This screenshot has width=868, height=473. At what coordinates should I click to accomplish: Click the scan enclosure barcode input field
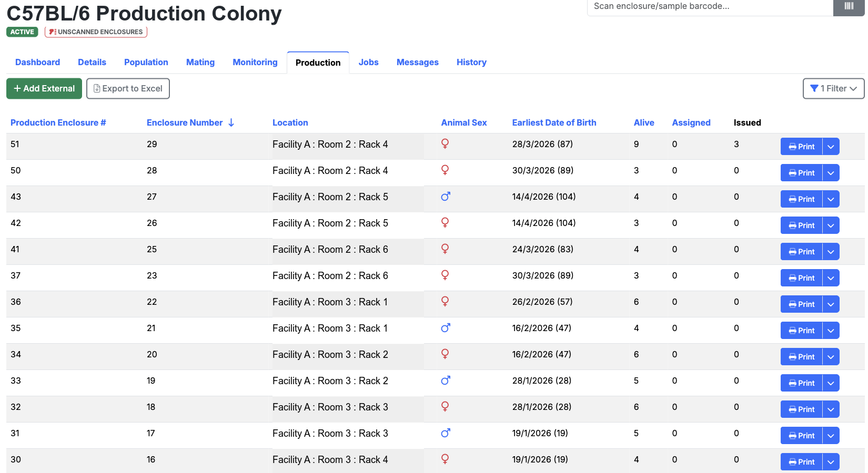coord(710,7)
